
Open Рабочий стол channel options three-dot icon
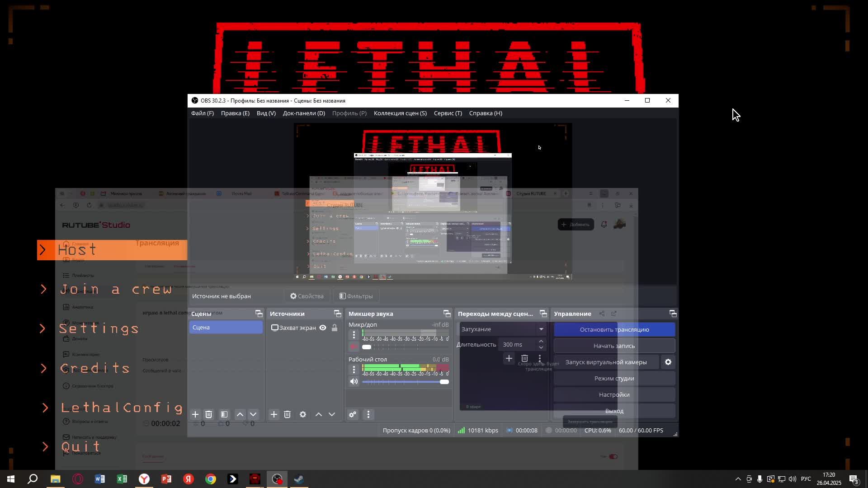pos(354,370)
